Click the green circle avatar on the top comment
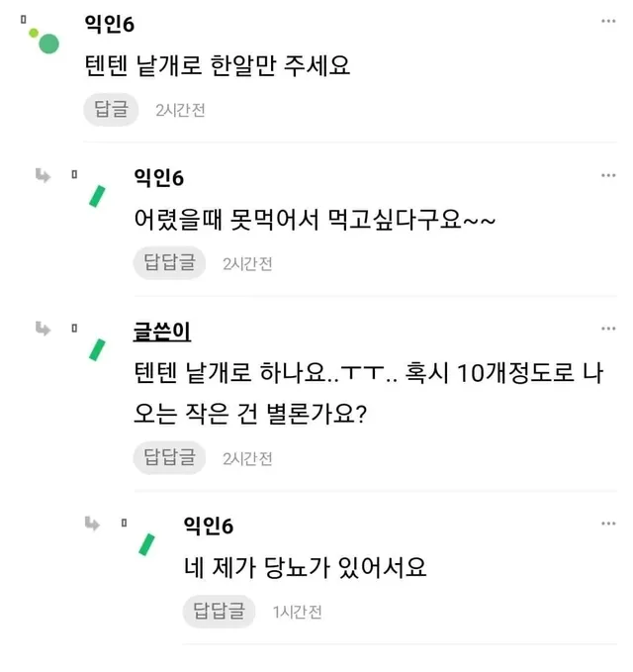This screenshot has height=672, width=633. (48, 44)
